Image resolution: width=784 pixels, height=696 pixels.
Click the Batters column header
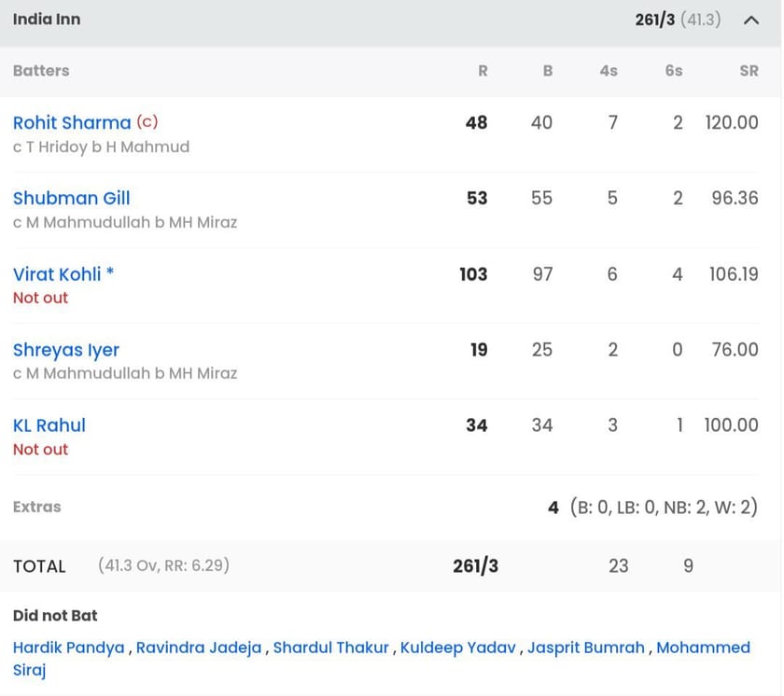(40, 71)
